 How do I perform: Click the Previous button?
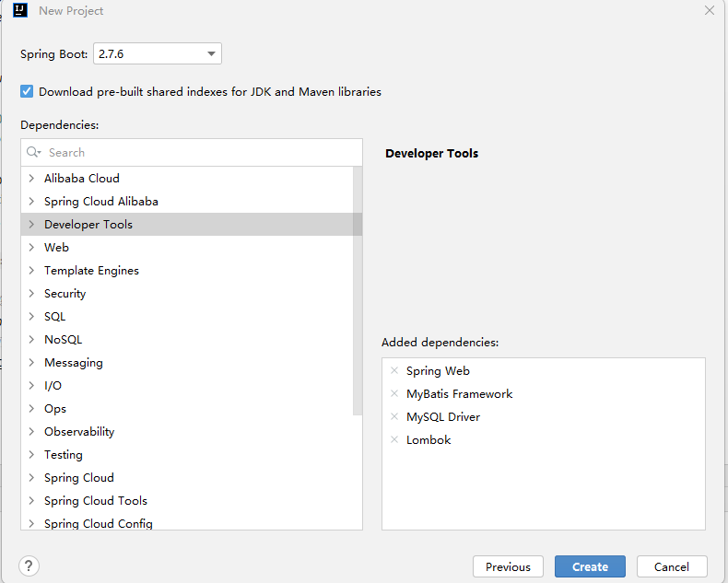click(508, 566)
